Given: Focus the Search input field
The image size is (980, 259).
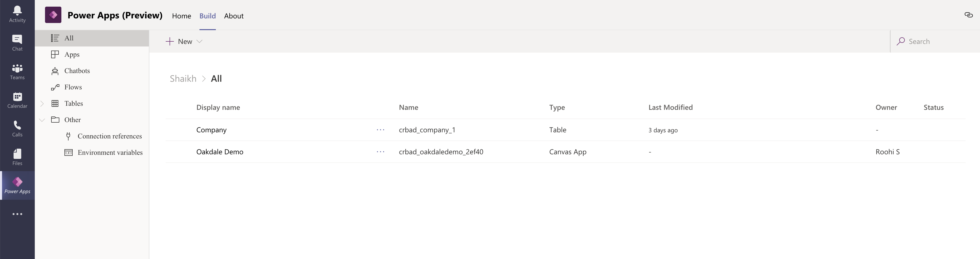Looking at the screenshot, I should [x=935, y=41].
